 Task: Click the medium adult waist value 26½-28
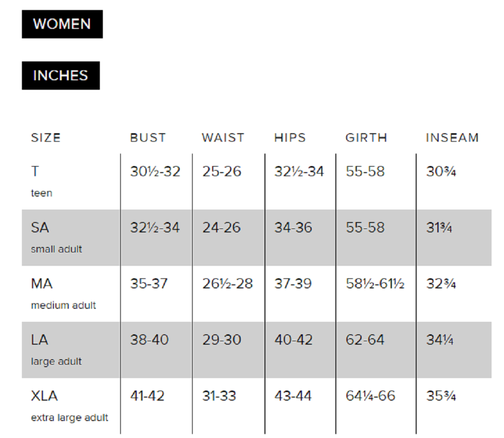(228, 284)
